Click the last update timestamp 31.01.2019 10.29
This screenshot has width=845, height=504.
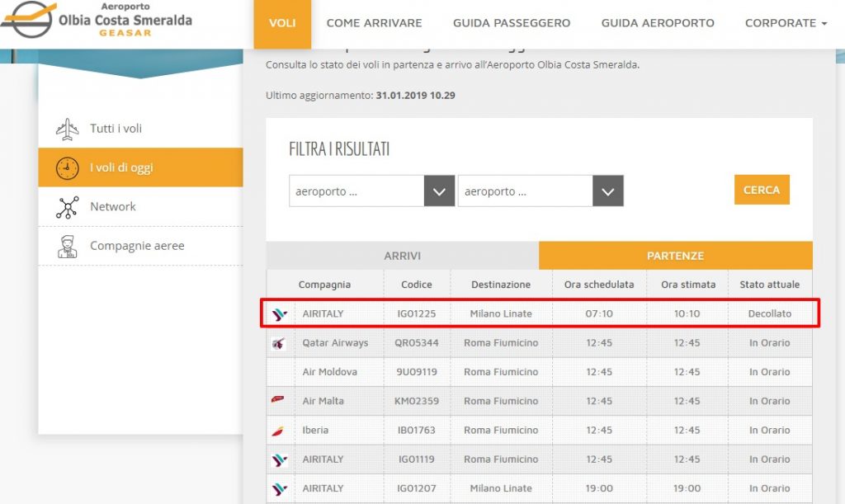(416, 96)
